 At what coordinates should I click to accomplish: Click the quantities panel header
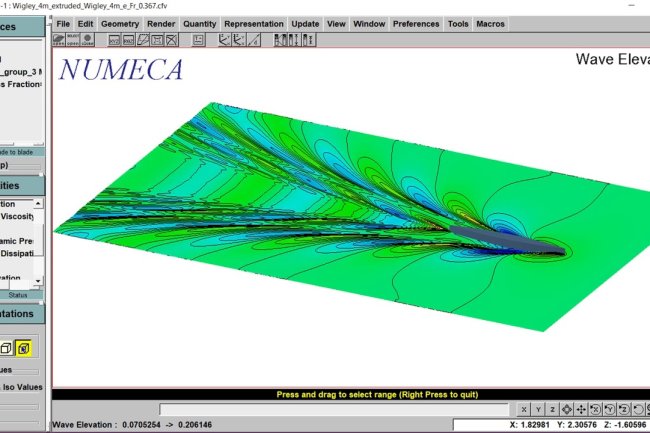coord(22,186)
